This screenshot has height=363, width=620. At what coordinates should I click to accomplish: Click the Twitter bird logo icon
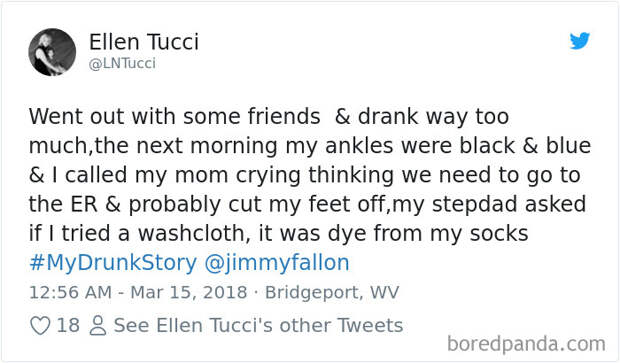coord(580,41)
